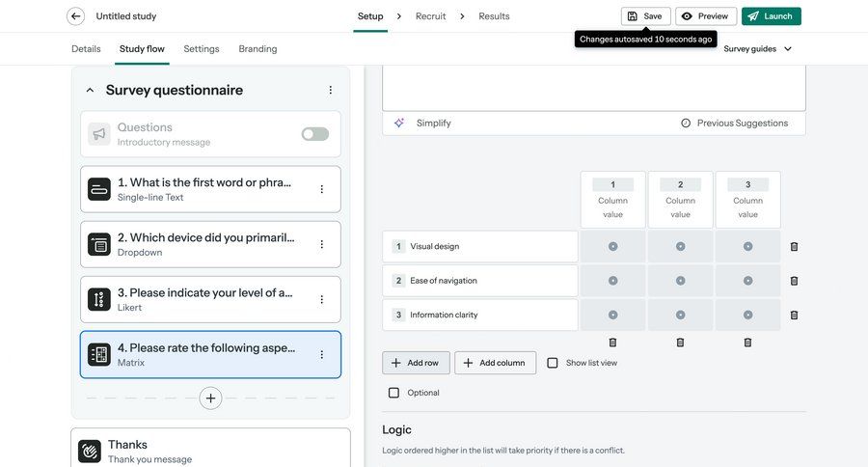This screenshot has width=868, height=467.
Task: Click the plus icon to add a question
Action: click(x=211, y=398)
